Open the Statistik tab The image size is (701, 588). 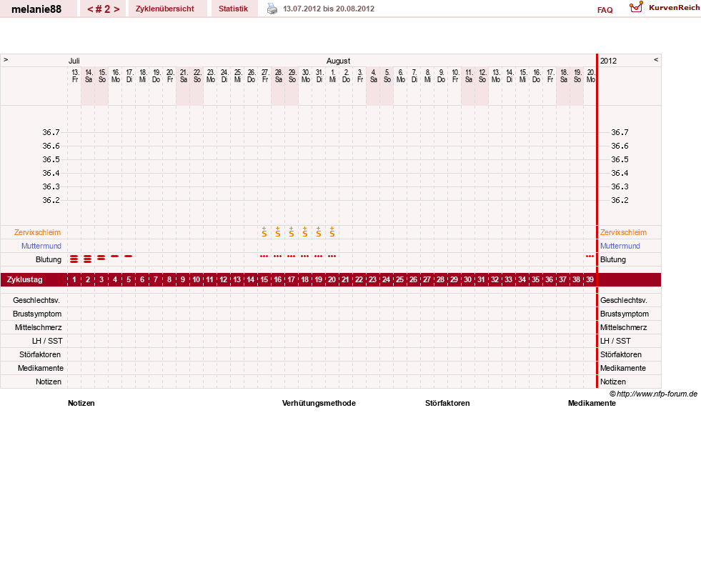tap(234, 9)
